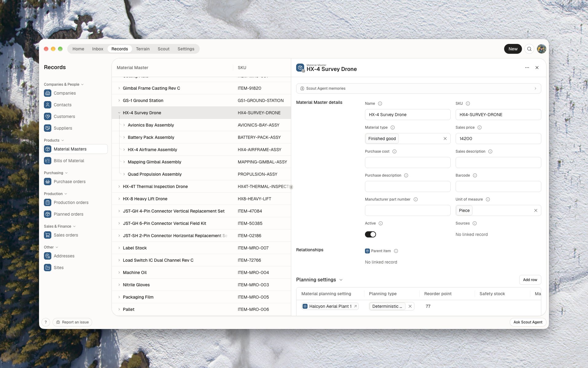Open the Purchase orders icon
The height and width of the screenshot is (368, 588).
tap(48, 182)
